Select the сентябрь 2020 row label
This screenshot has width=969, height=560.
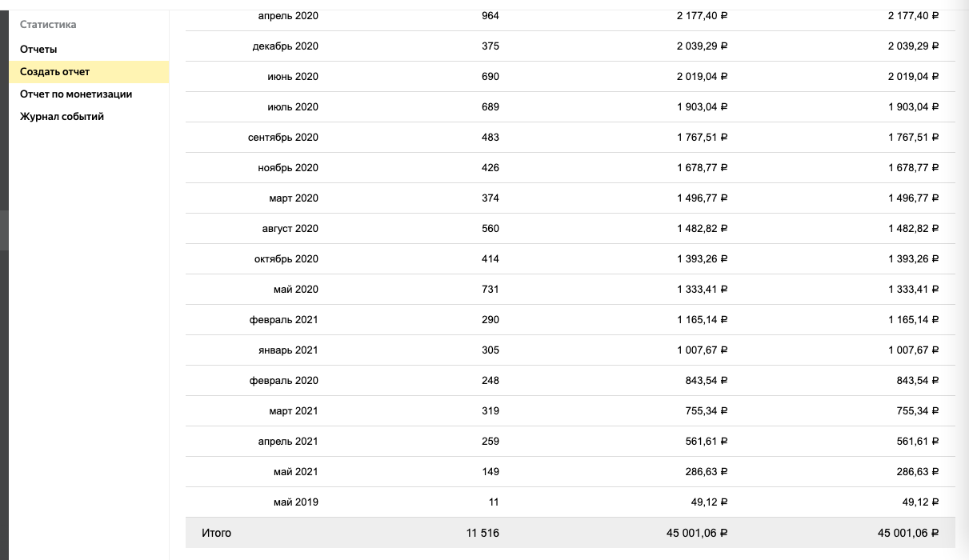click(x=282, y=138)
